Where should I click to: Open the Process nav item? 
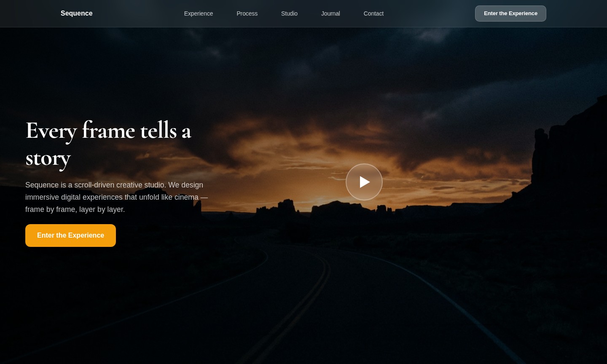pos(247,13)
